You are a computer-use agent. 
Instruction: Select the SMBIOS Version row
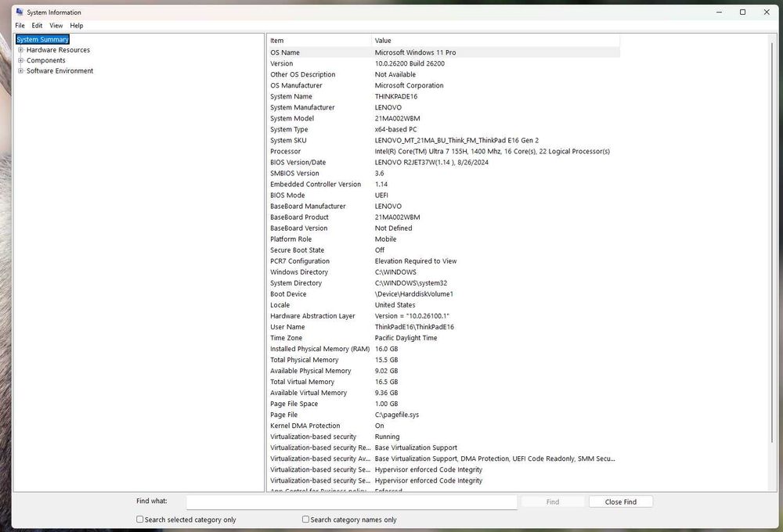pos(443,173)
